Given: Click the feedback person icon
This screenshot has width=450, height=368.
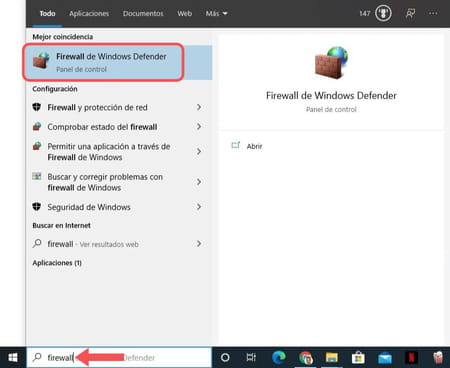Looking at the screenshot, I should point(410,13).
